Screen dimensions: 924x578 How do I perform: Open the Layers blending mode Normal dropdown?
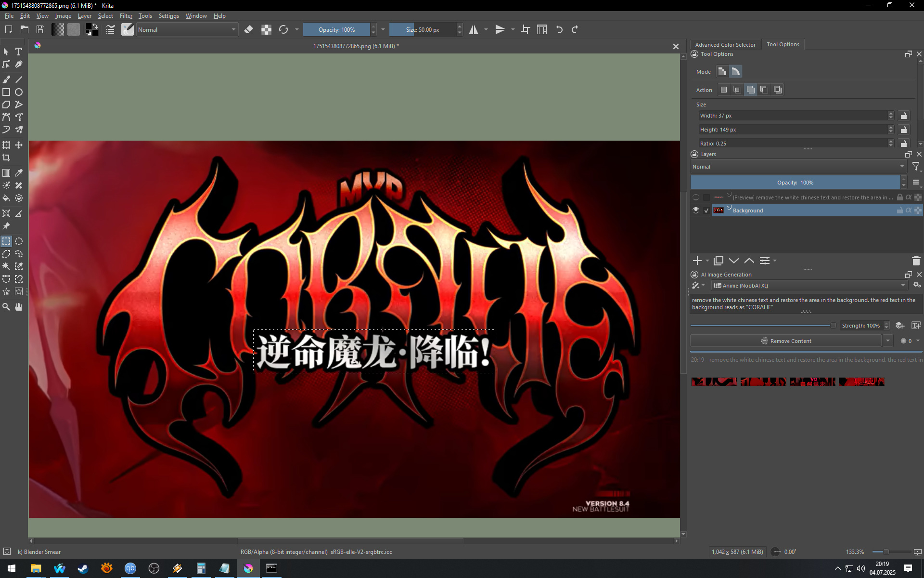(x=798, y=167)
